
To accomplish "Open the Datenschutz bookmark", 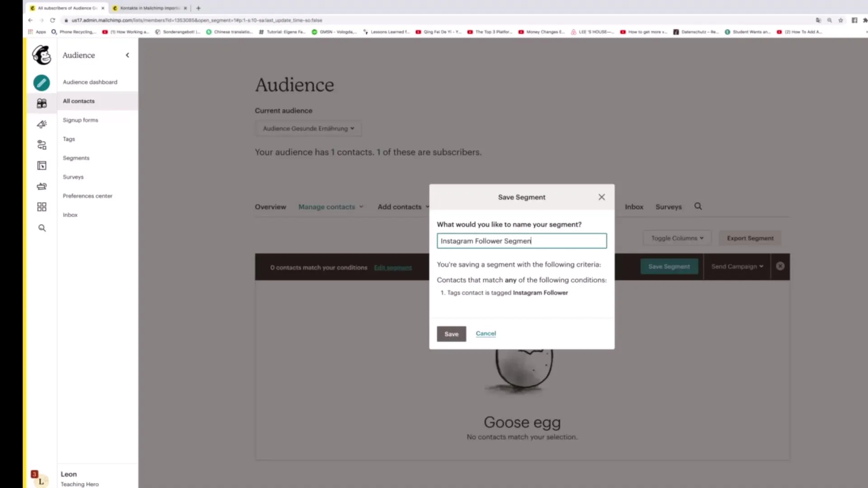I will [x=696, y=32].
